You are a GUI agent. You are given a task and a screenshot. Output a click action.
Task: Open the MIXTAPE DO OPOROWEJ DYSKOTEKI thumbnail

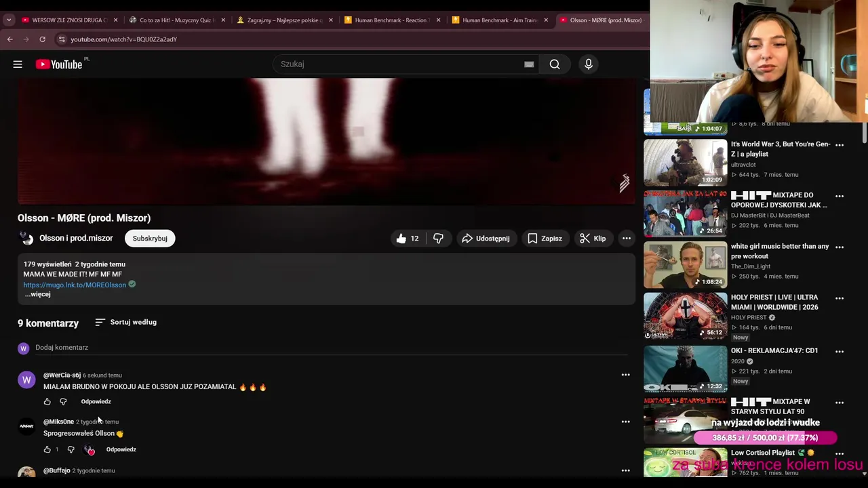coord(685,214)
